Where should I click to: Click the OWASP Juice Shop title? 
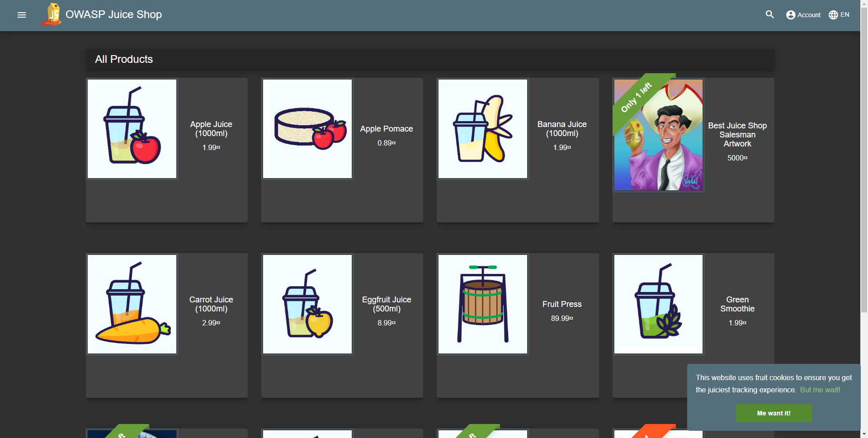[113, 14]
